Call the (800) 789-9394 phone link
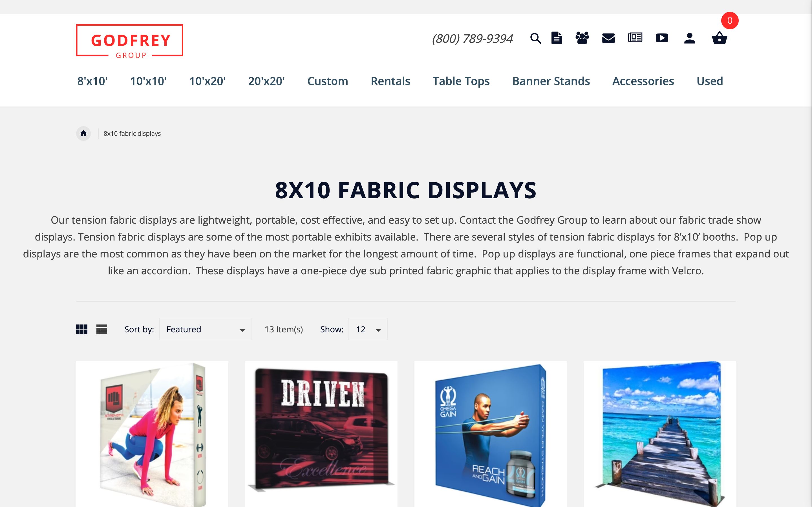Viewport: 812px width, 507px height. [472, 39]
